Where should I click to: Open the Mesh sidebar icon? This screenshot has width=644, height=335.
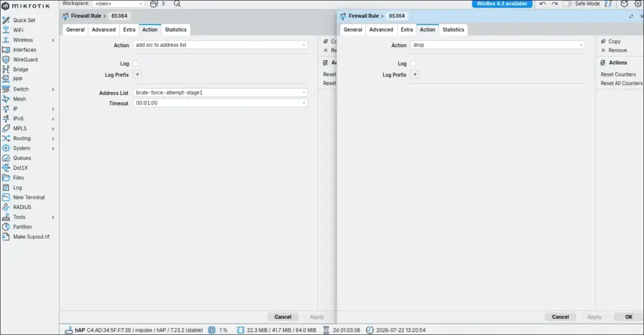(6, 99)
